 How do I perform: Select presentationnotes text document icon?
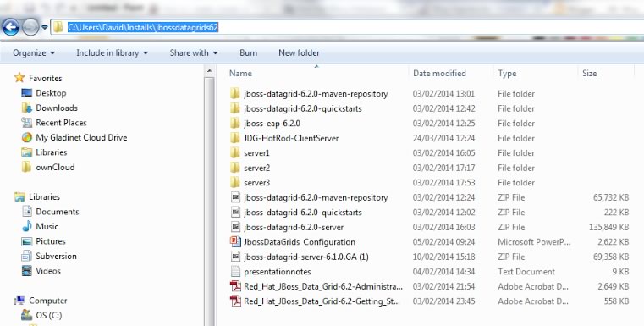pos(235,271)
